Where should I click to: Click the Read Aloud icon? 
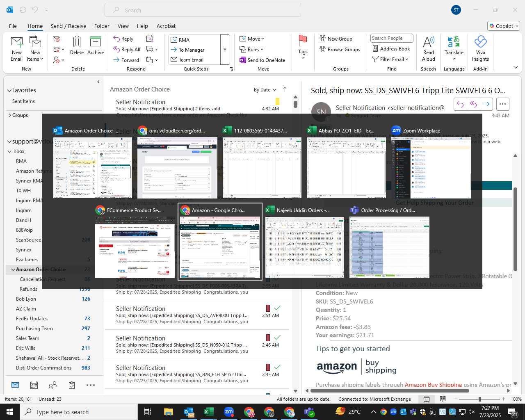point(428,42)
